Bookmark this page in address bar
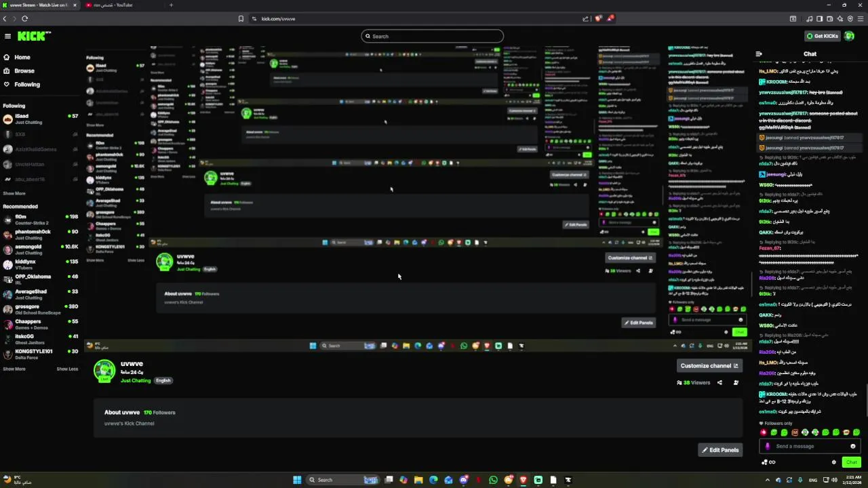The height and width of the screenshot is (488, 868). click(x=241, y=19)
